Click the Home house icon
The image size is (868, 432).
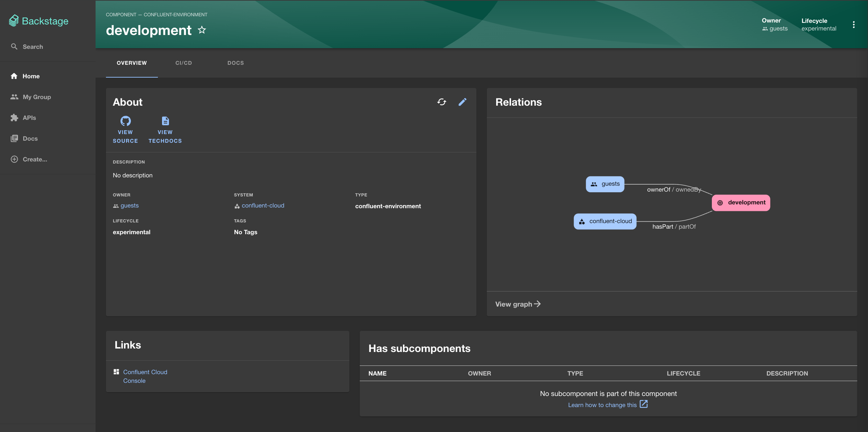pyautogui.click(x=14, y=76)
